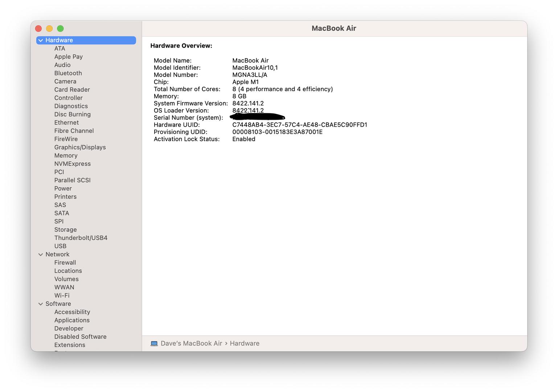Click Dave's MacBook Air in path bar

[x=192, y=343]
